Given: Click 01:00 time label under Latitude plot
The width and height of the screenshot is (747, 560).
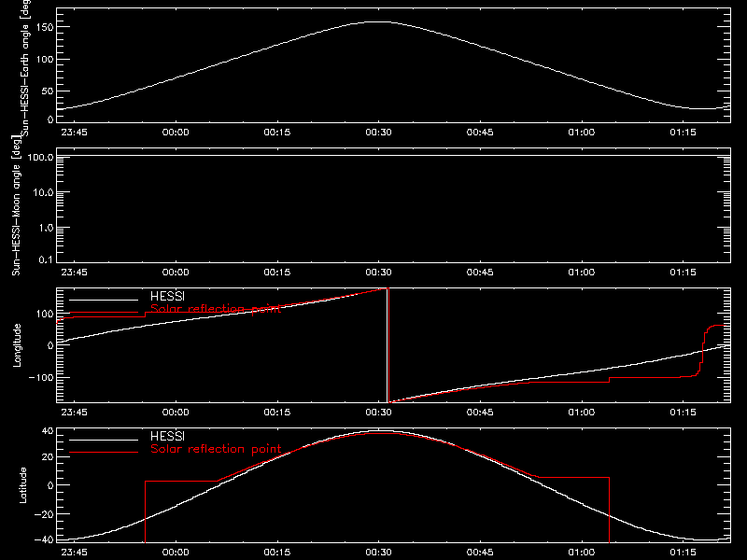Looking at the screenshot, I should 582,553.
